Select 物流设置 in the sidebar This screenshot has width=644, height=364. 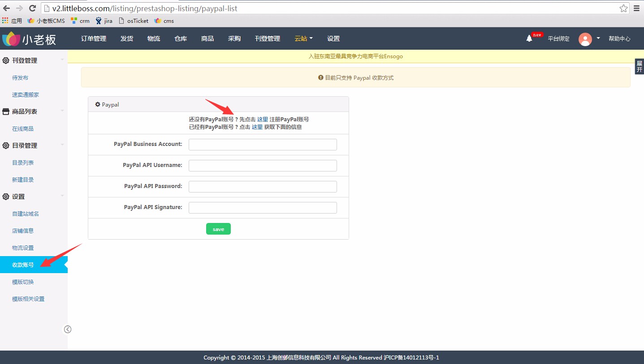tap(23, 248)
